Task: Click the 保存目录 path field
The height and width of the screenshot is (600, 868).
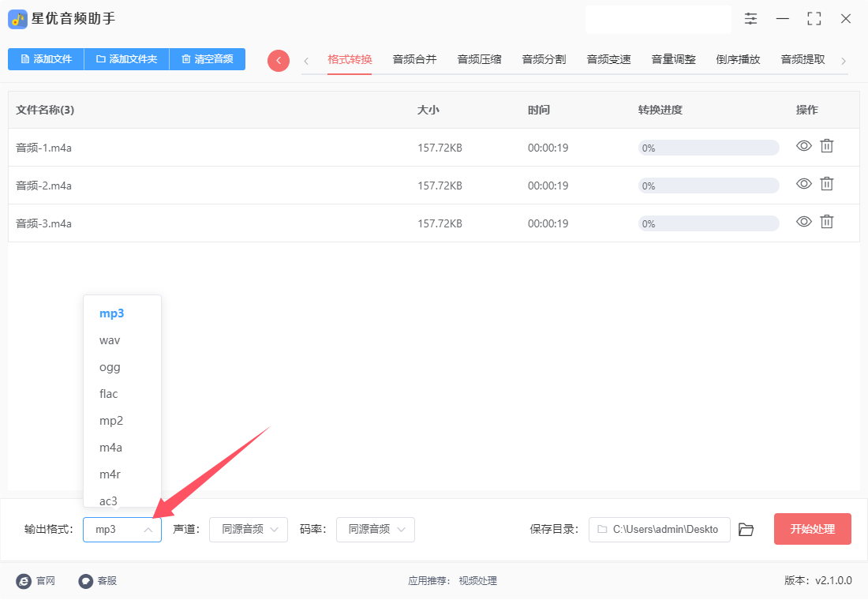Action: [x=660, y=530]
